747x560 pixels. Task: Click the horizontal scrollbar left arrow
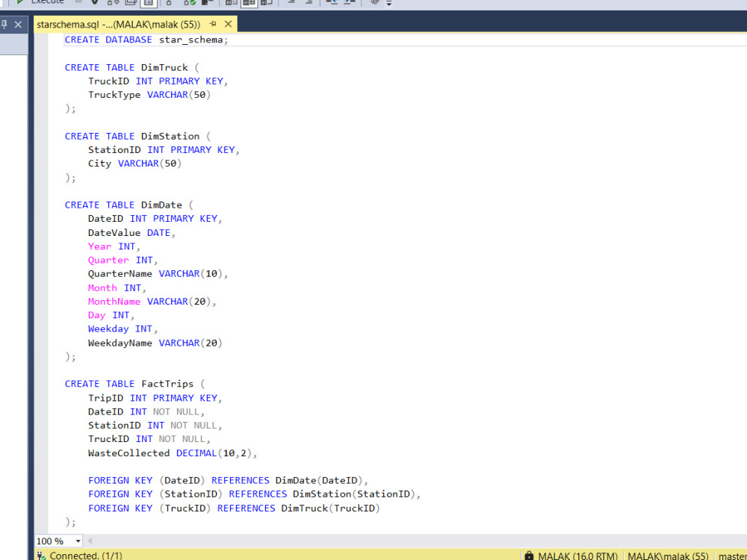[x=90, y=541]
